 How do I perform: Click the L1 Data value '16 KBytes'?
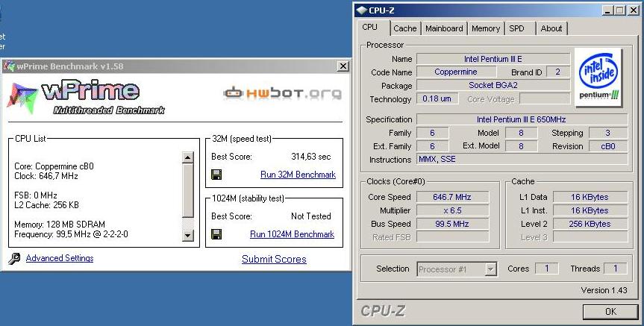point(590,197)
